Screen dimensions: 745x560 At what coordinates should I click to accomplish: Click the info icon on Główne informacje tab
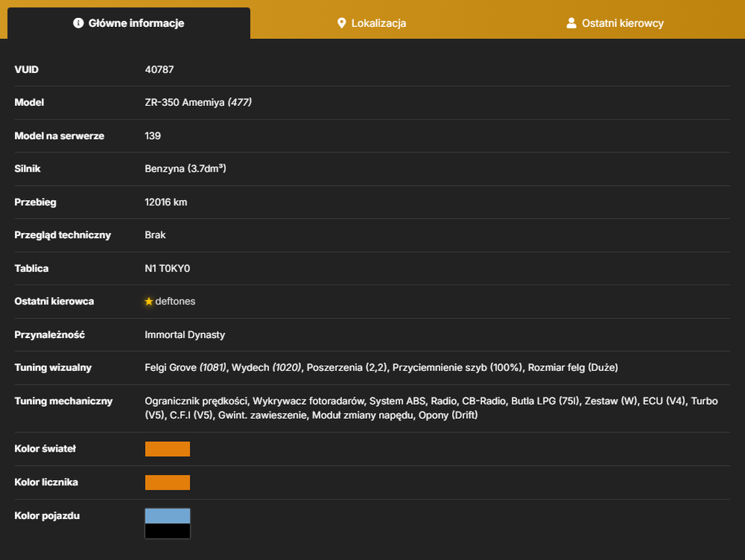pos(78,23)
